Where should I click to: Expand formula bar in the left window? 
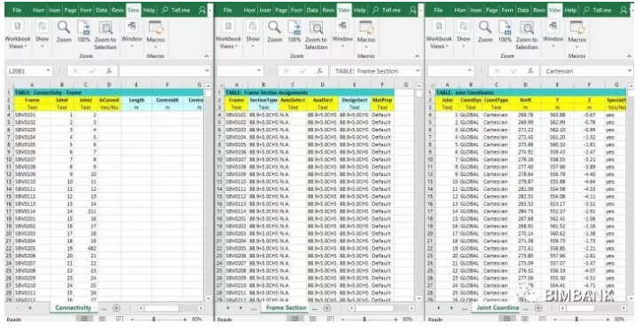pos(207,71)
